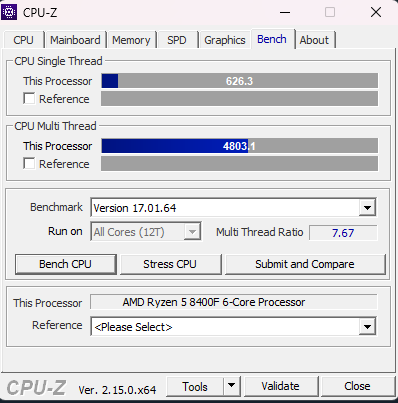The image size is (398, 403).
Task: Click the Multi Thread Ratio field
Action: tap(343, 233)
